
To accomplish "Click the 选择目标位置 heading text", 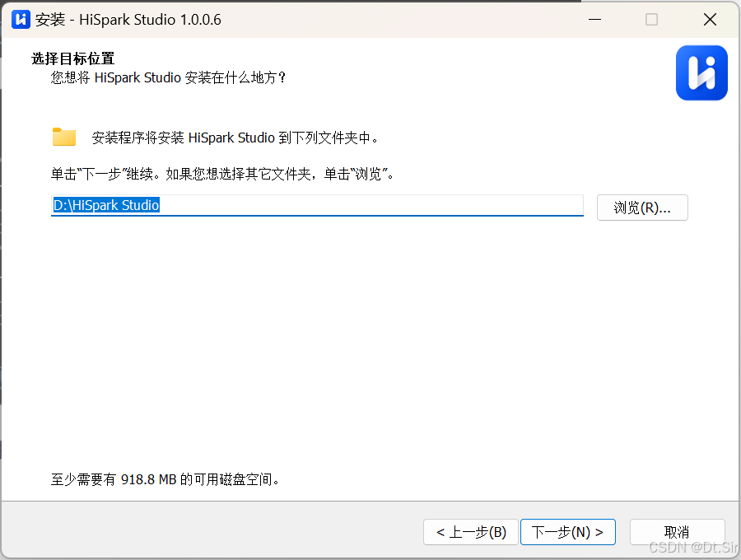I will pos(72,58).
